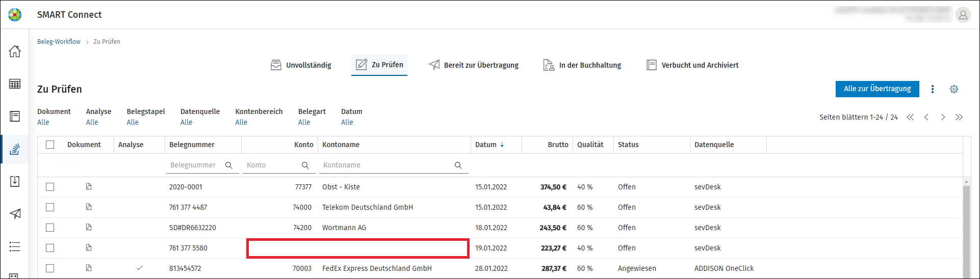
Task: Open the Kontenbereich filter dropdown
Action: point(241,122)
